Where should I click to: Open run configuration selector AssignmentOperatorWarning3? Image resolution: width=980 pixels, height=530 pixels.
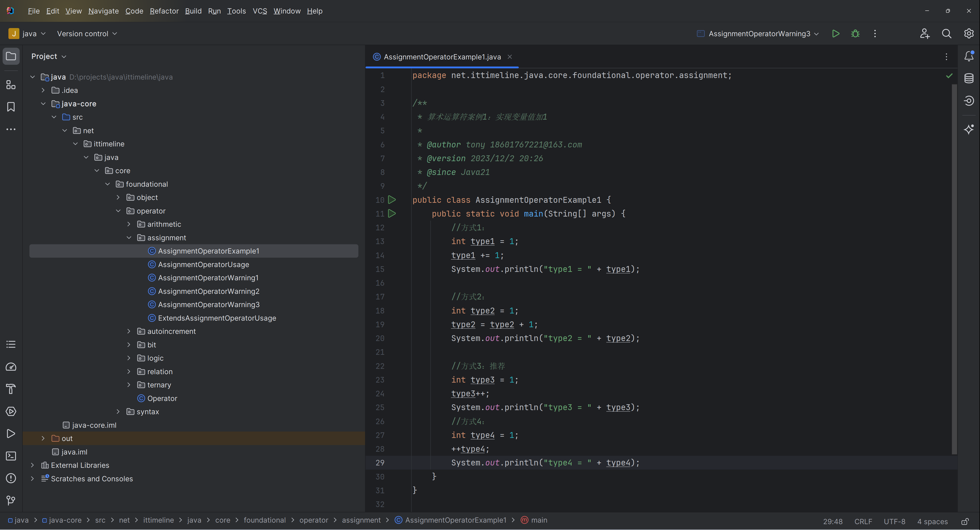coord(758,33)
